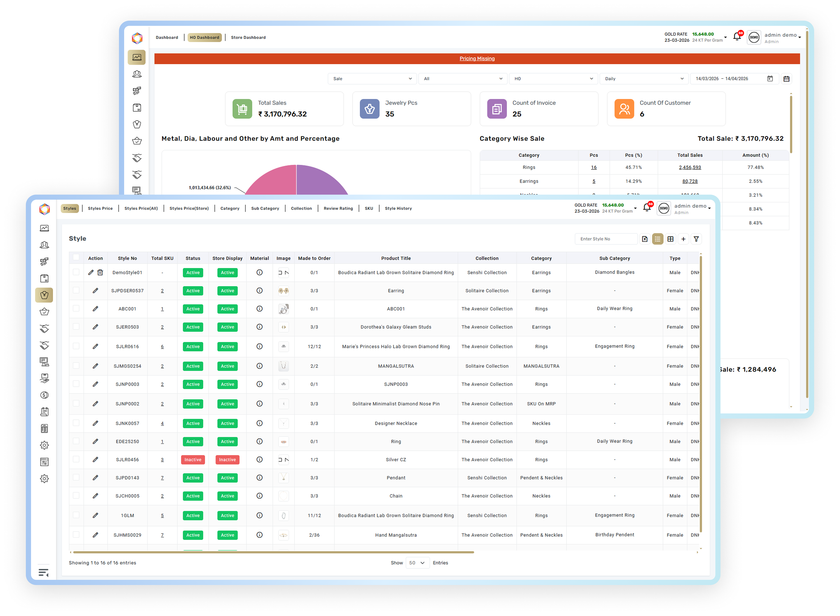Open total SKU link for SJPD0143

pyautogui.click(x=162, y=478)
